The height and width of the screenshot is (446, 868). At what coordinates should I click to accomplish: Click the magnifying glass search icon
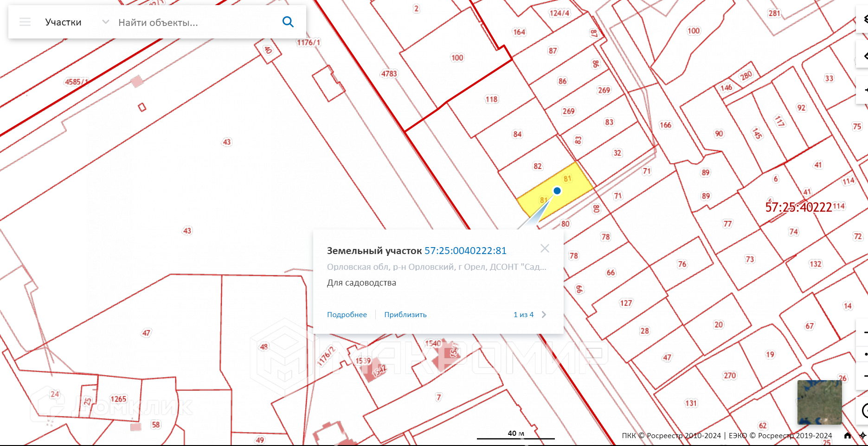pos(288,22)
